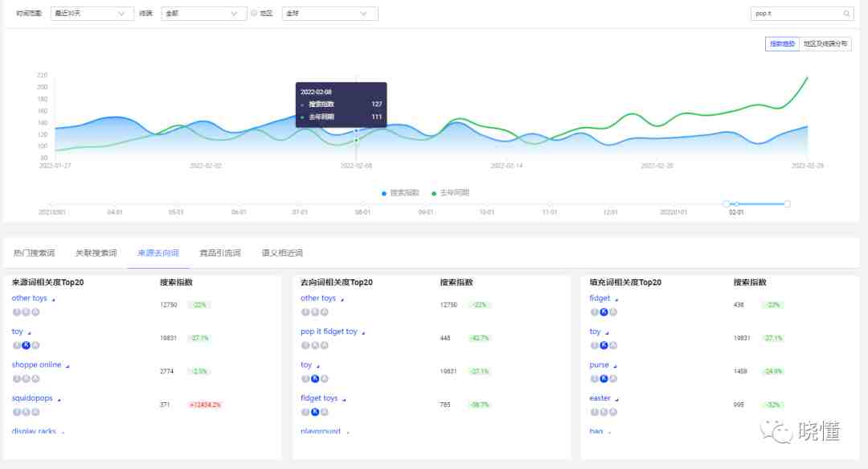Click the blue selected segment of the range slider
Screen dimensions: 868x469
(x=757, y=204)
